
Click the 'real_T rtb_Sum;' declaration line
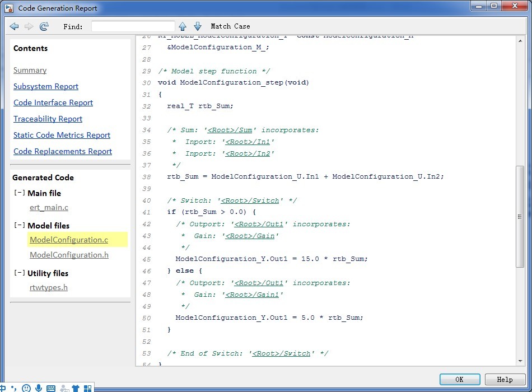(200, 106)
